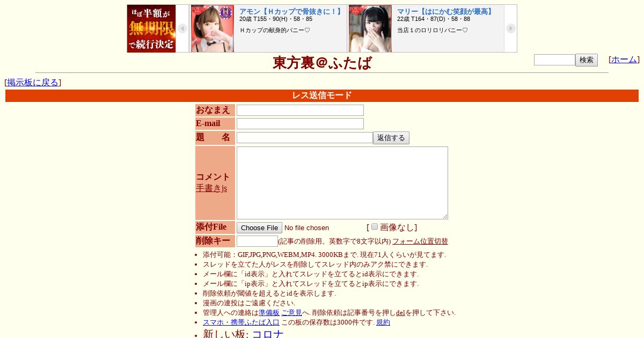
Task: Open the アモン profile thumbnail photo
Action: pyautogui.click(x=213, y=28)
